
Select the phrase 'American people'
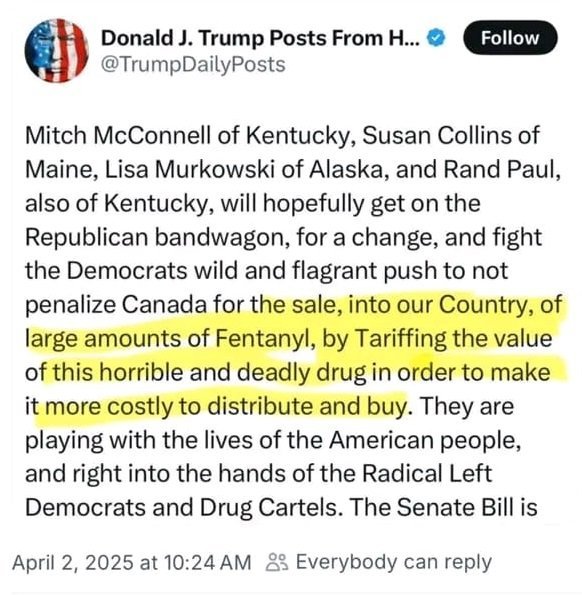tap(422, 441)
